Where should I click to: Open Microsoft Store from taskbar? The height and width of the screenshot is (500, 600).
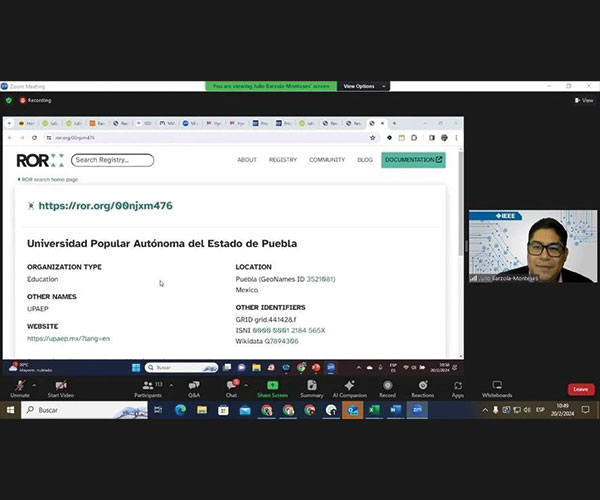click(223, 410)
